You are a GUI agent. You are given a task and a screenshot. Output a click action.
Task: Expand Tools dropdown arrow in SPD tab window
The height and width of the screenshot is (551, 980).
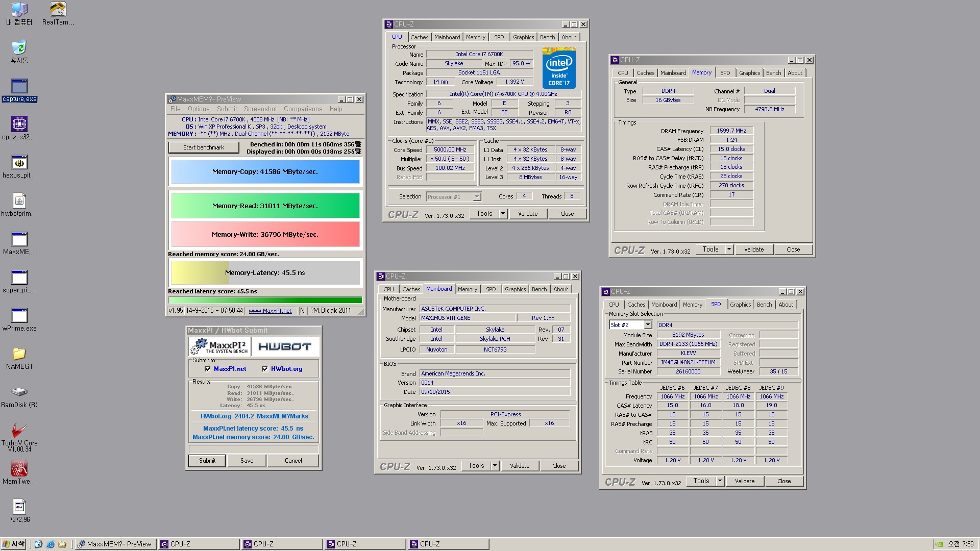pyautogui.click(x=720, y=481)
